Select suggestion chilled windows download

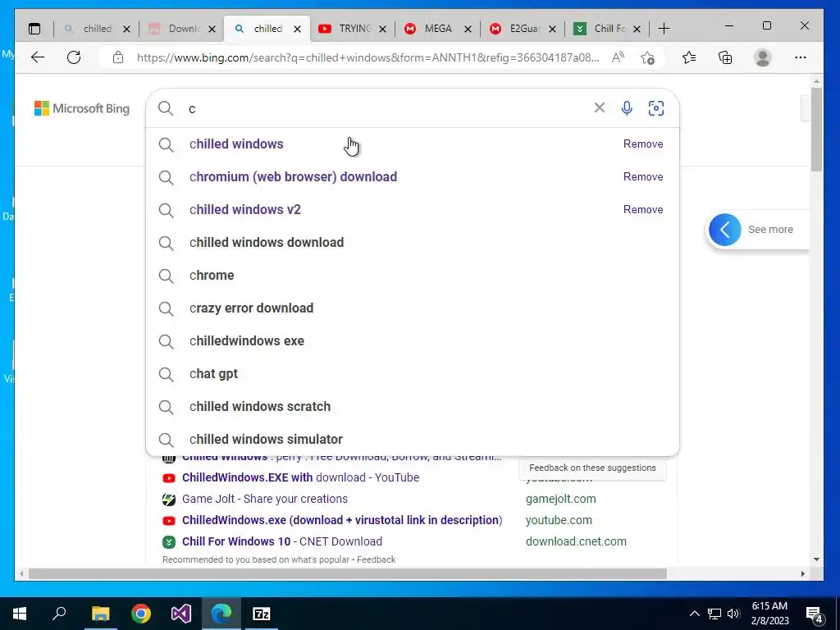click(x=413, y=243)
